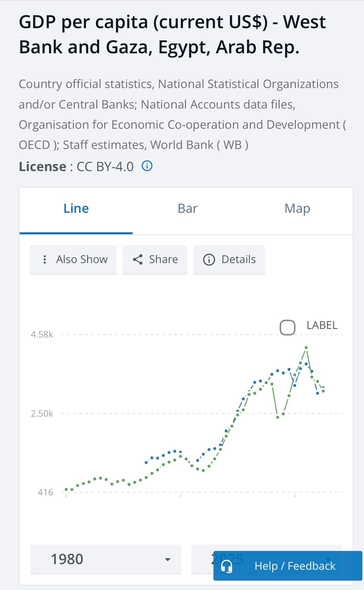Click the first blue data point
The height and width of the screenshot is (590, 364).
pyautogui.click(x=146, y=462)
